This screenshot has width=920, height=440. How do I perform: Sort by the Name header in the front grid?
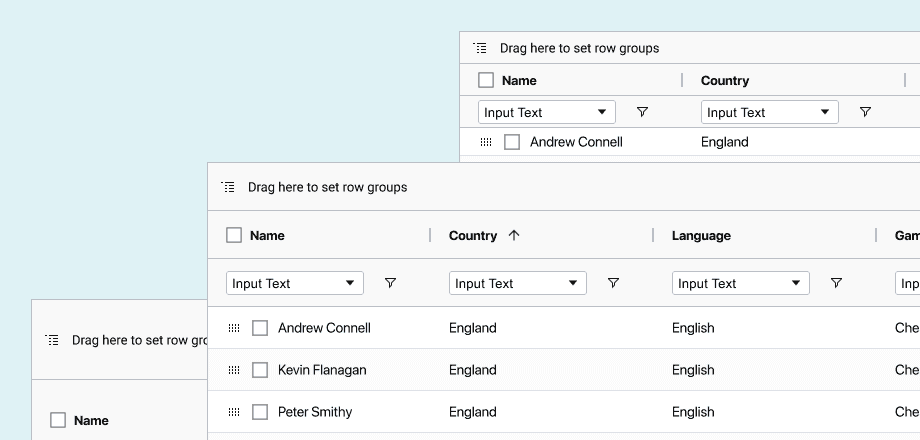[x=267, y=235]
